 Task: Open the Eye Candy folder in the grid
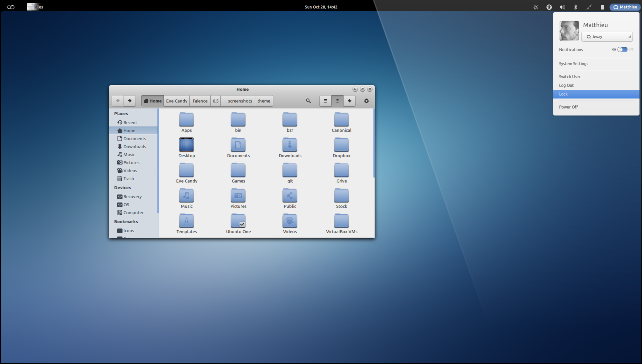point(186,173)
